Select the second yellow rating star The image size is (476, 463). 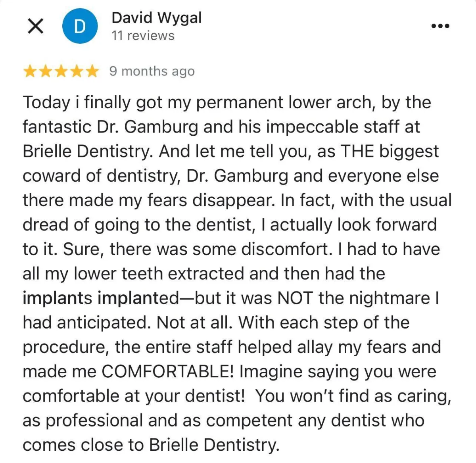pyautogui.click(x=45, y=71)
